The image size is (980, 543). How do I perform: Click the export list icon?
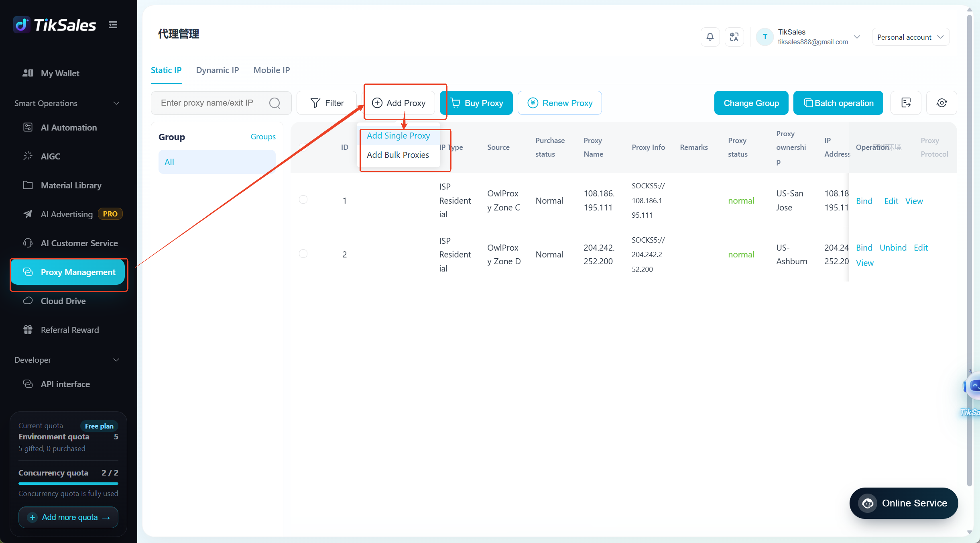pos(906,103)
